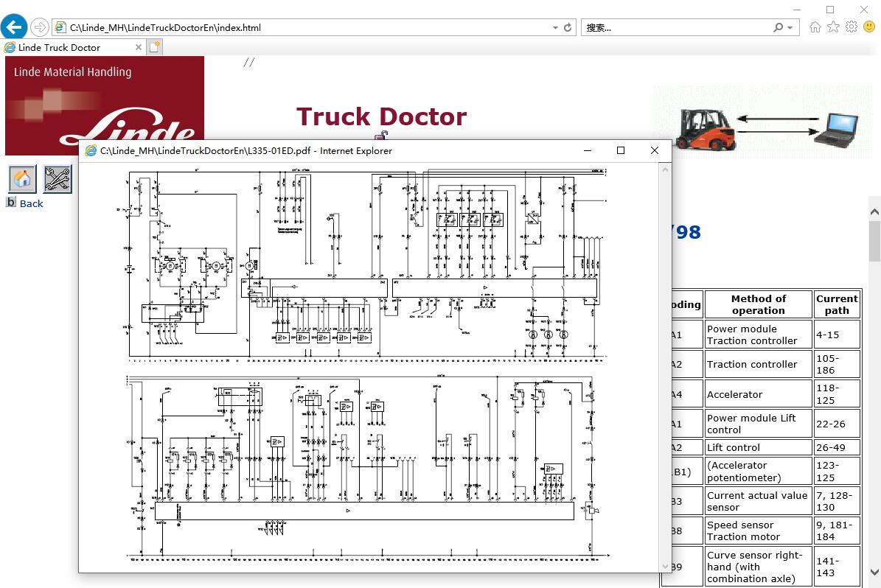
Task: Open a new tab button
Action: [x=155, y=47]
